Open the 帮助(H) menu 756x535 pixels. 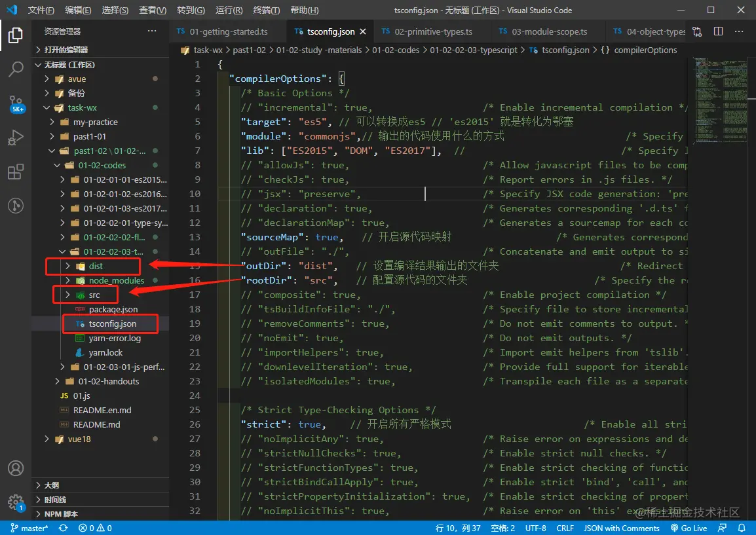pyautogui.click(x=304, y=10)
